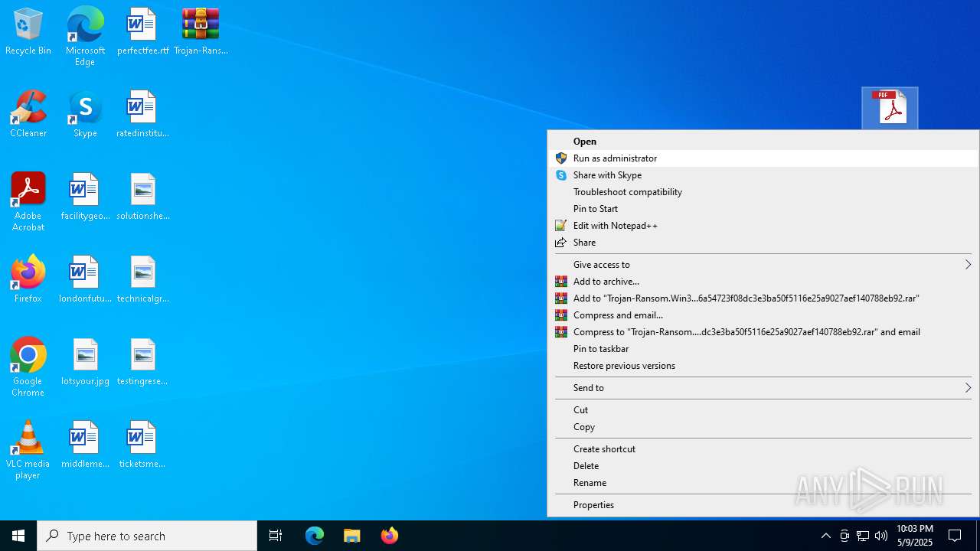Open the network tray icon
The image size is (980, 551).
(x=863, y=536)
